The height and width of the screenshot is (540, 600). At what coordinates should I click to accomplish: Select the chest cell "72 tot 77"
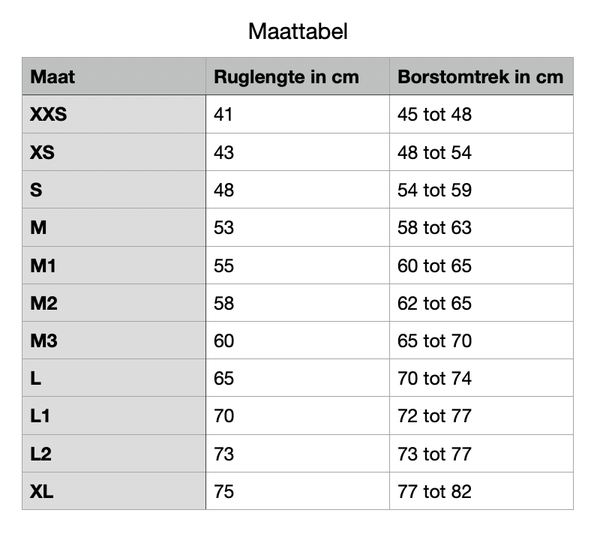434,416
